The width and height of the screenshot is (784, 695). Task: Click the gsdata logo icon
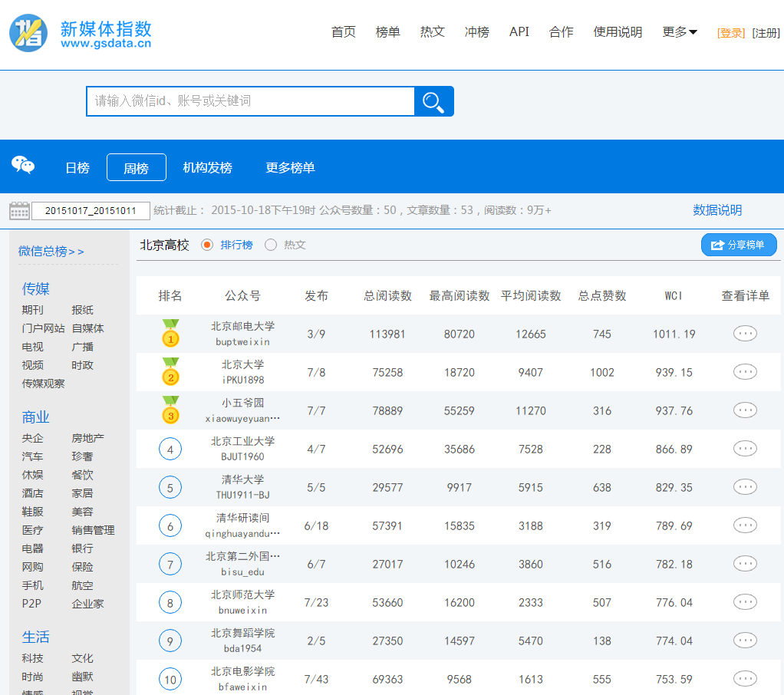(28, 33)
